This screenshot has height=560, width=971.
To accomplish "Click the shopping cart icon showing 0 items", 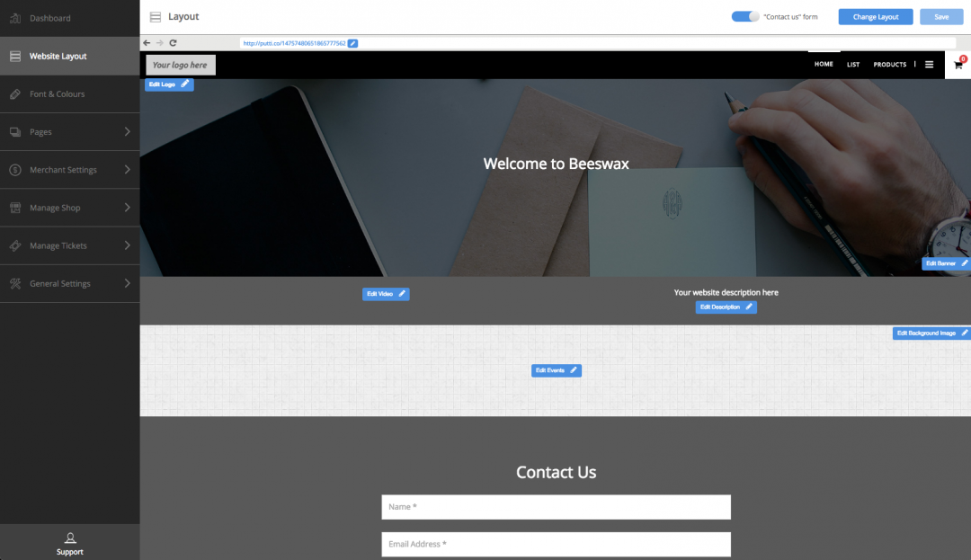I will coord(957,64).
